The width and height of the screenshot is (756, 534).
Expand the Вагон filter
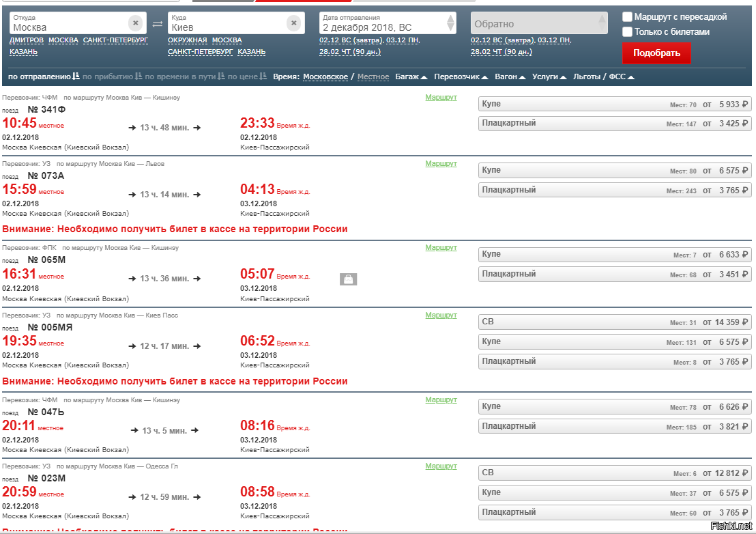tap(510, 76)
